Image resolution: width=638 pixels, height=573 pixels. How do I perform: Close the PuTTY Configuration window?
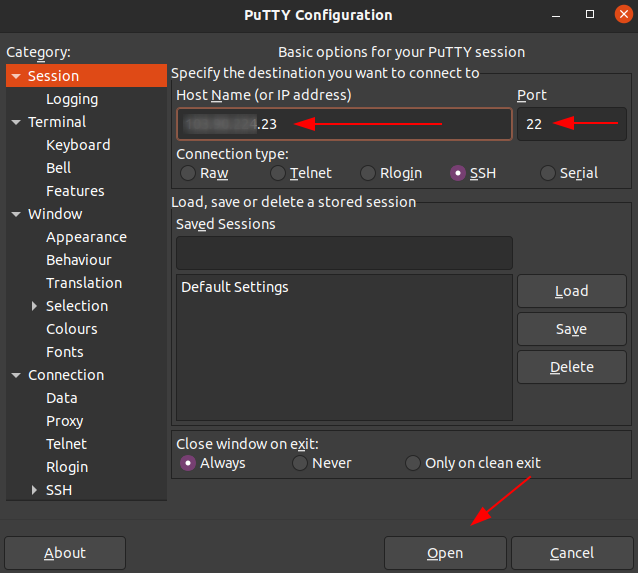point(624,14)
